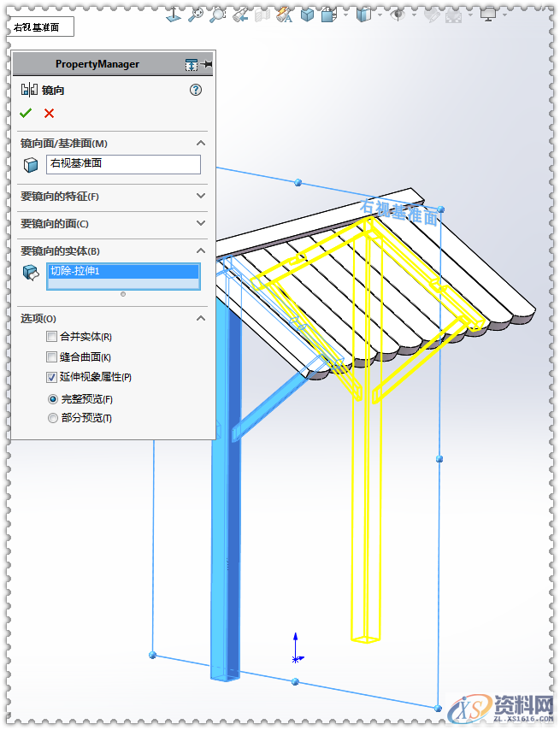The image size is (560, 730).
Task: Click the plane's bottom edge midpoint handle
Action: (295, 681)
